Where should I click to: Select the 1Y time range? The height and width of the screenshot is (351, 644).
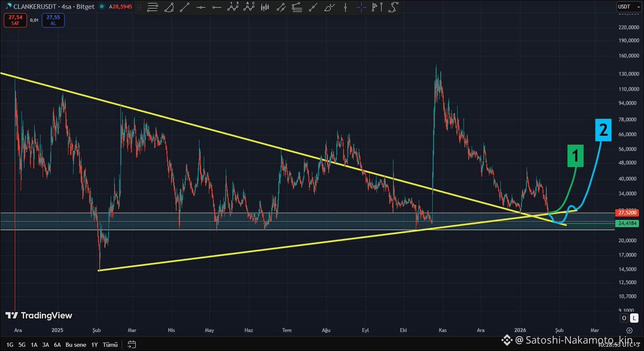(x=95, y=345)
